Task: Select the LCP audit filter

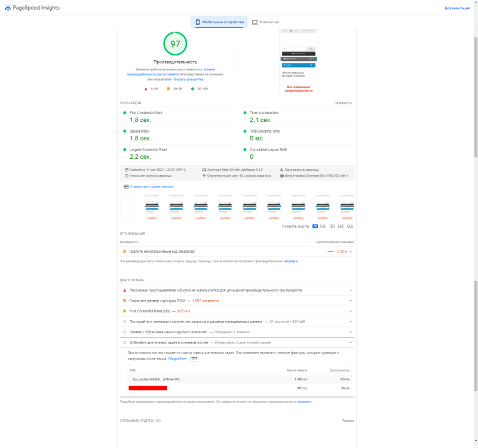Action: tap(341, 226)
